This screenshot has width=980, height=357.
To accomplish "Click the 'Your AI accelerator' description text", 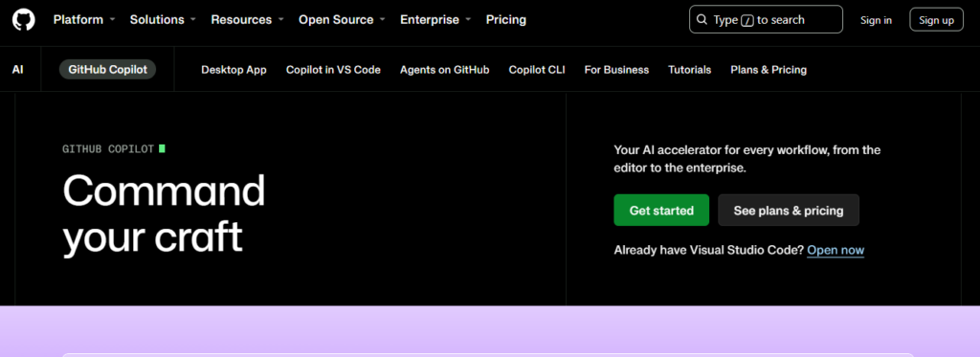I will [x=746, y=159].
